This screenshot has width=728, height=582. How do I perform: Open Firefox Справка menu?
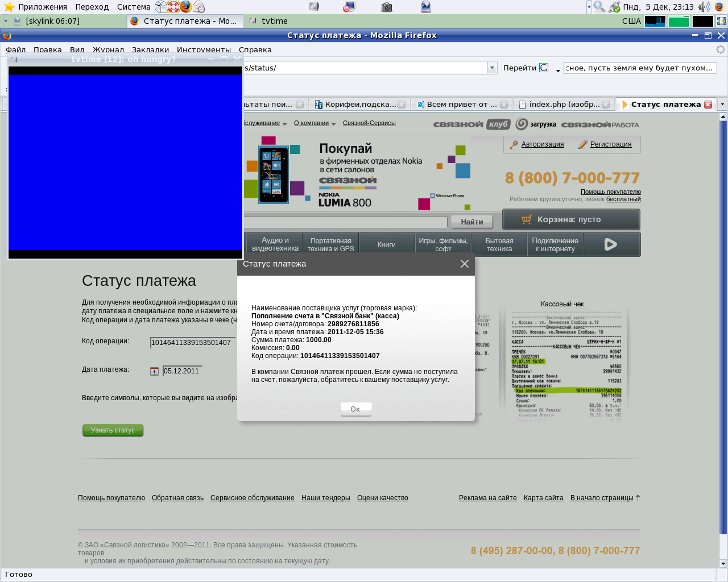(x=255, y=50)
